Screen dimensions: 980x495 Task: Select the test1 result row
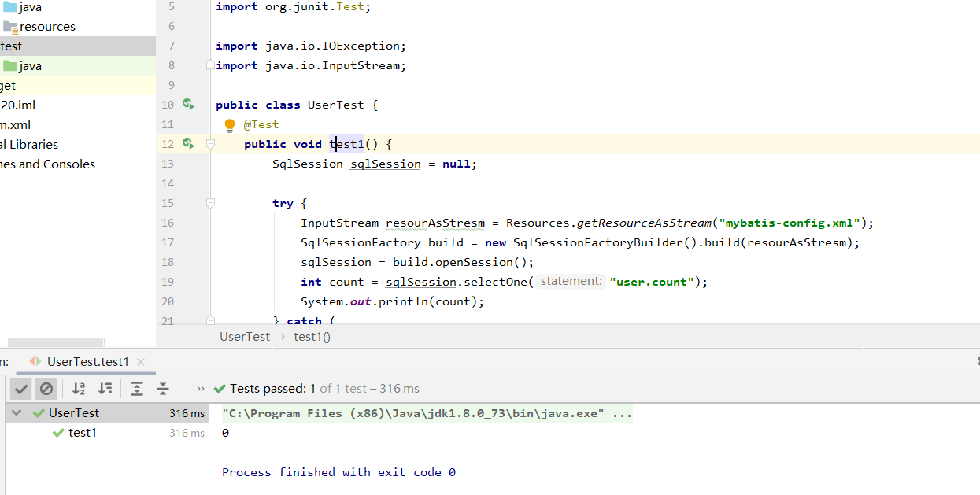pyautogui.click(x=107, y=433)
